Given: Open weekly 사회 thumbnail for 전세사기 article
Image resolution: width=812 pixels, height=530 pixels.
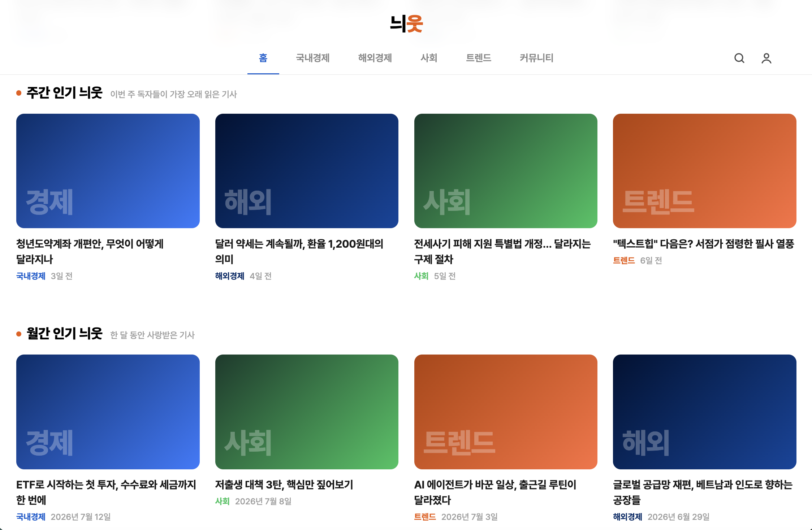Looking at the screenshot, I should [506, 171].
